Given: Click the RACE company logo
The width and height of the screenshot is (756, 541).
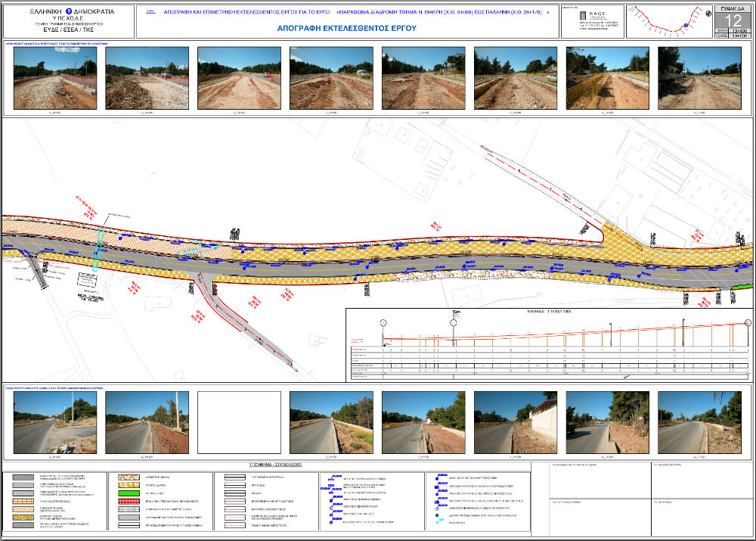Looking at the screenshot, I should point(593,15).
